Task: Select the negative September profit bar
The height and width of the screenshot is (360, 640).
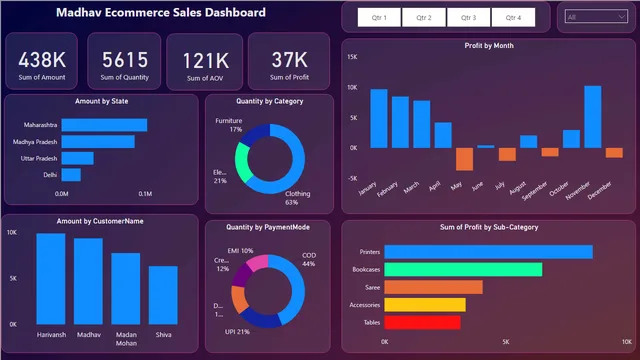Action: tap(550, 152)
